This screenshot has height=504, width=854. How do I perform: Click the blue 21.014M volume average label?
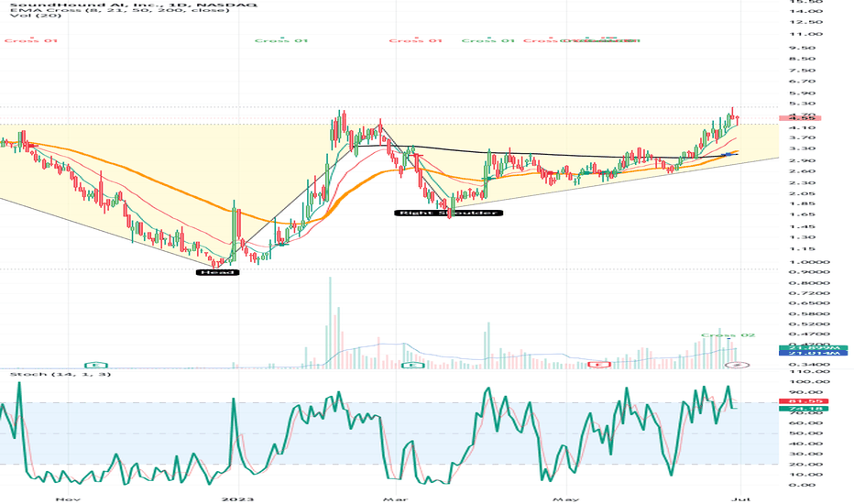pyautogui.click(x=813, y=354)
